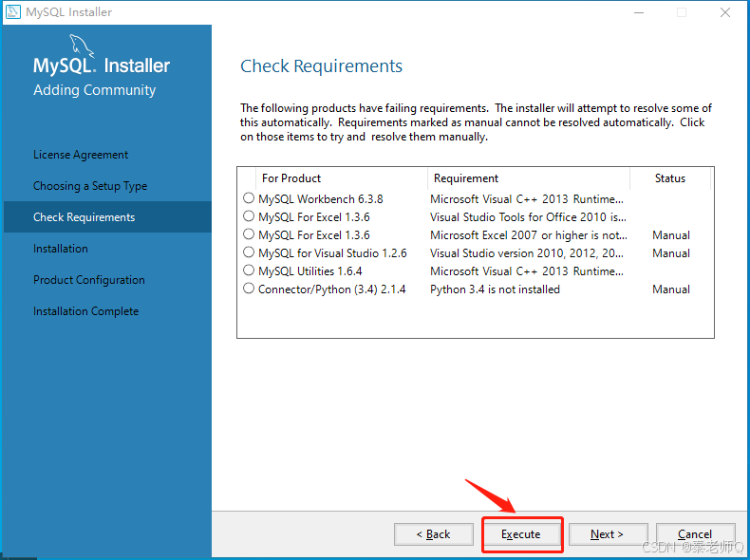Viewport: 750px width, 560px height.
Task: Sort by the Requirement column header
Action: [x=529, y=178]
